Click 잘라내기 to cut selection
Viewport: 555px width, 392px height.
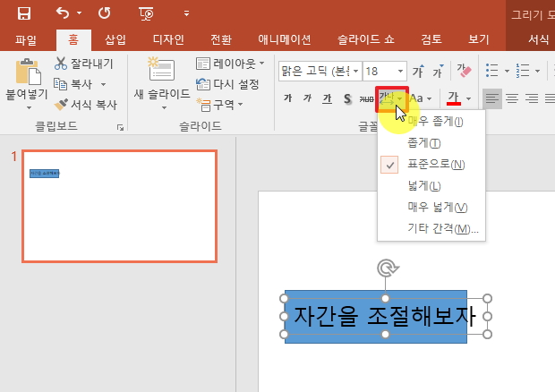click(x=84, y=64)
